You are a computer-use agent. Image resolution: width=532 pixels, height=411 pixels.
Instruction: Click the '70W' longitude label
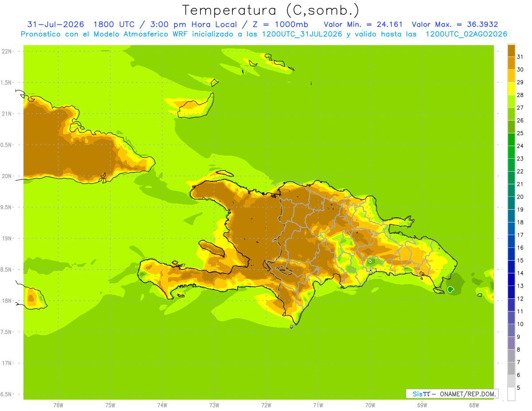click(x=370, y=405)
